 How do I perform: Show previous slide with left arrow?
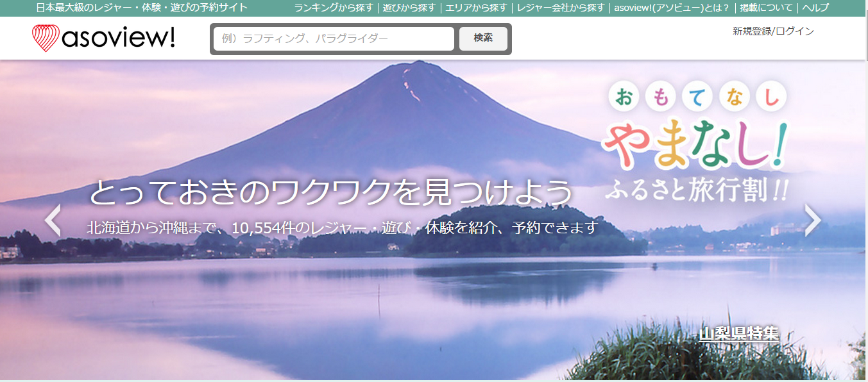coord(53,220)
